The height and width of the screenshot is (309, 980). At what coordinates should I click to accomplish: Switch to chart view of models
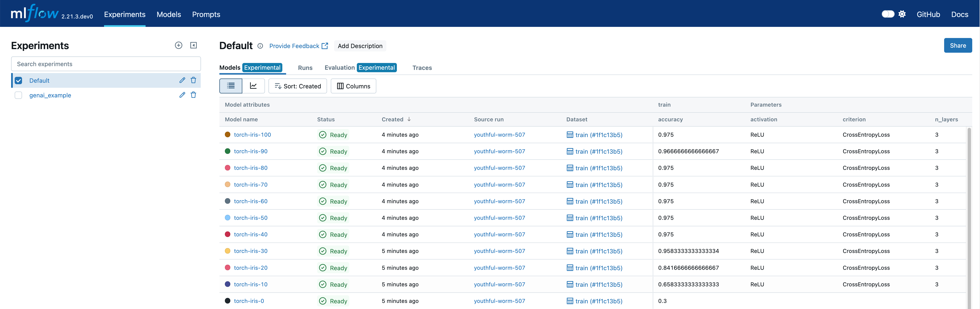253,86
